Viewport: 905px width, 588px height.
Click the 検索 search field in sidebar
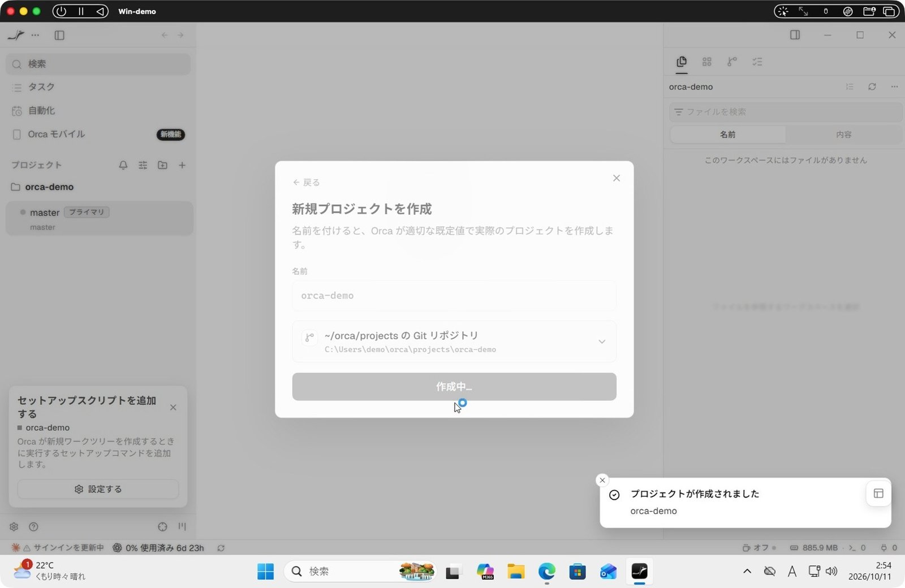tap(98, 64)
